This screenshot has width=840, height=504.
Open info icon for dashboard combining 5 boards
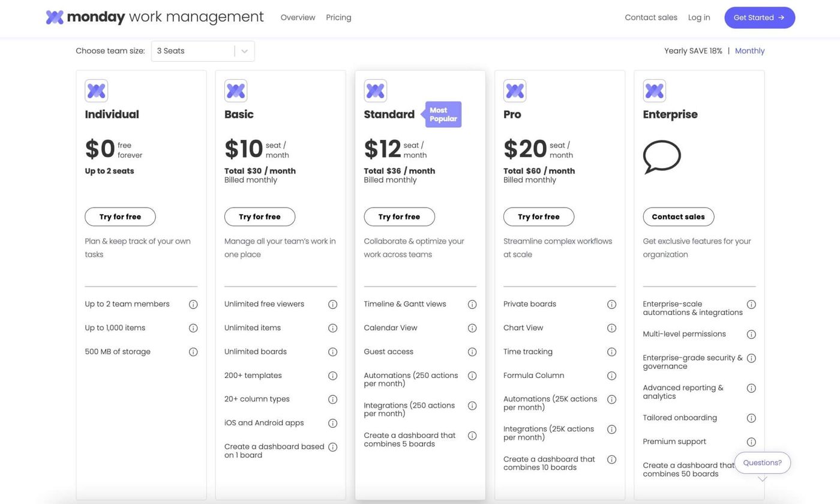(x=472, y=436)
